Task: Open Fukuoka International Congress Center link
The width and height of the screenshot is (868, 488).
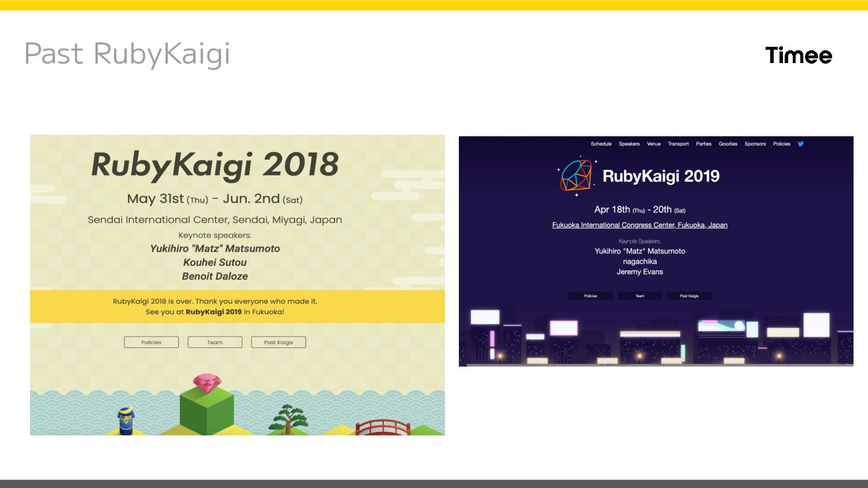Action: pyautogui.click(x=639, y=225)
